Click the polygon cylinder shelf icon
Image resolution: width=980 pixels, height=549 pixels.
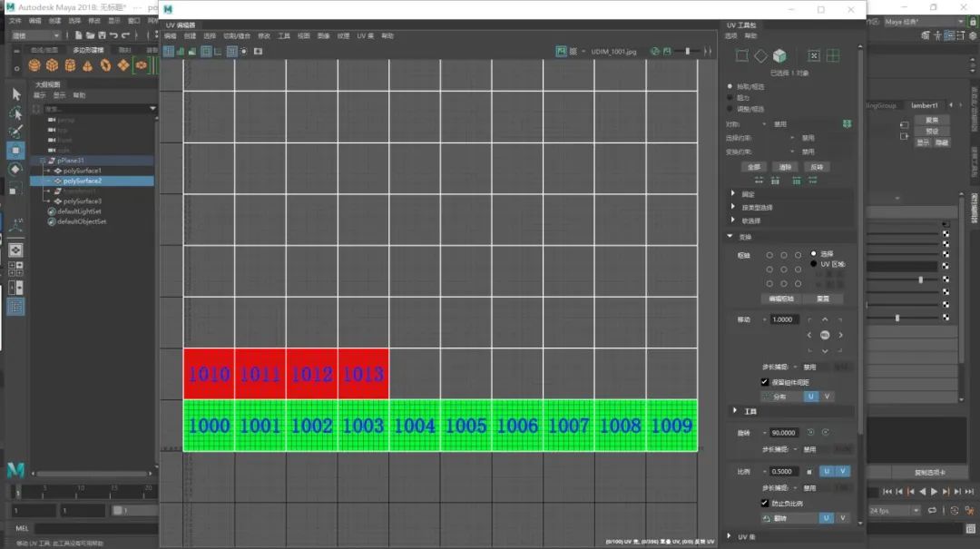tap(70, 65)
